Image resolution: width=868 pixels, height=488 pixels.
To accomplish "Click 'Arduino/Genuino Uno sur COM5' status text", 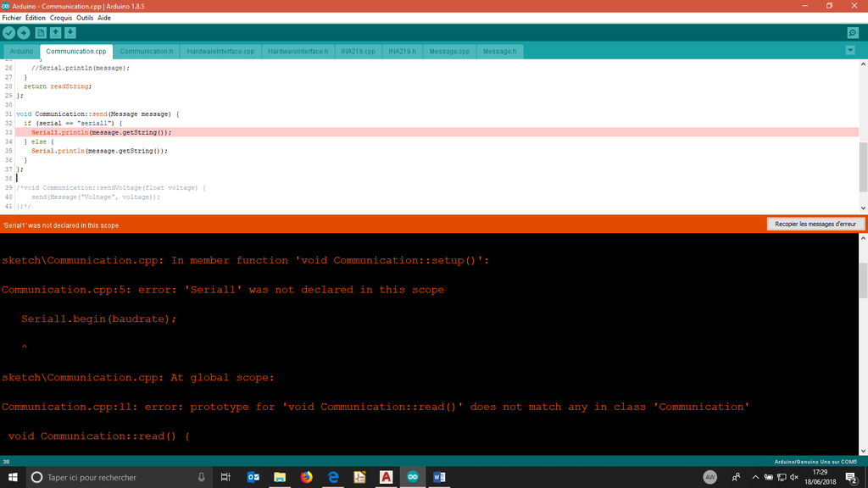I will click(x=815, y=462).
